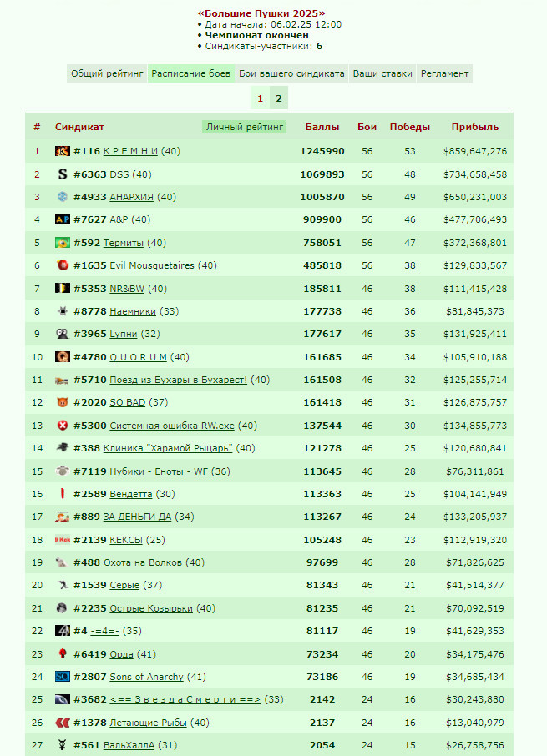Screen dimensions: 547x756
Task: Click the Нубики - Еноты raccoon icon
Action: point(63,471)
